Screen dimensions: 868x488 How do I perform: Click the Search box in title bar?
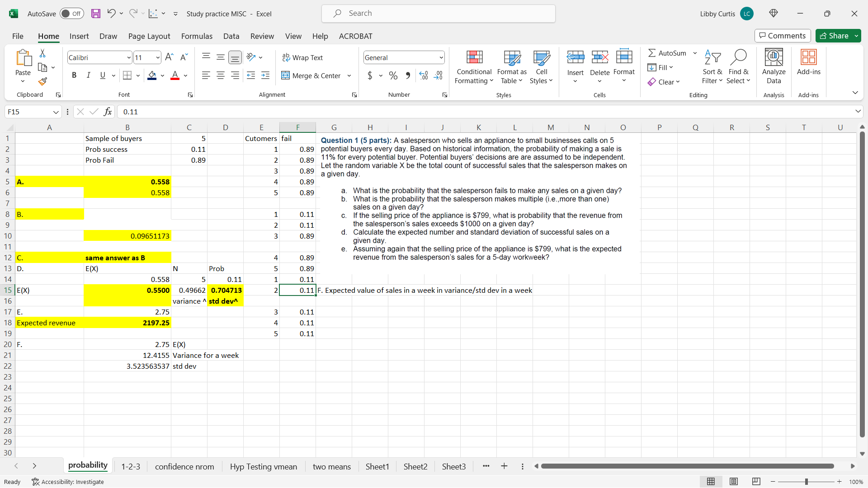(439, 14)
